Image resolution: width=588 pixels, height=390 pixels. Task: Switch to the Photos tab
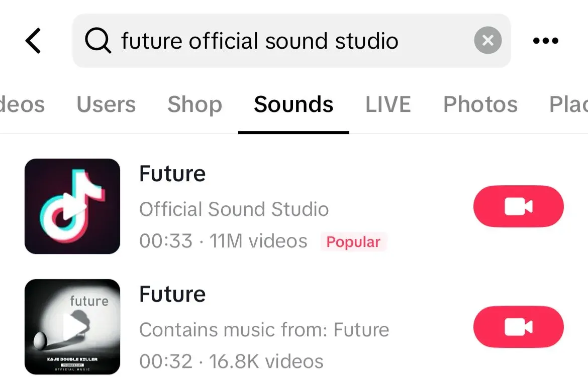click(480, 104)
